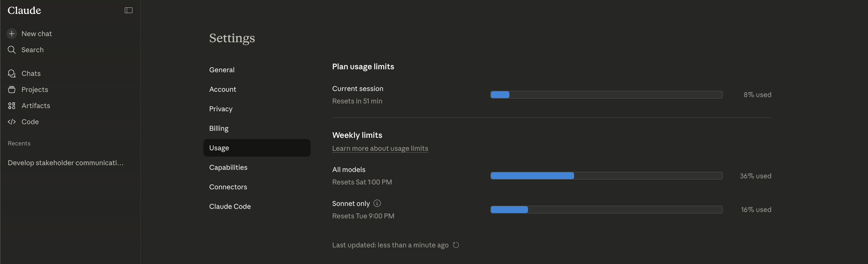Open Search from the sidebar
This screenshot has height=264, width=868.
[32, 50]
